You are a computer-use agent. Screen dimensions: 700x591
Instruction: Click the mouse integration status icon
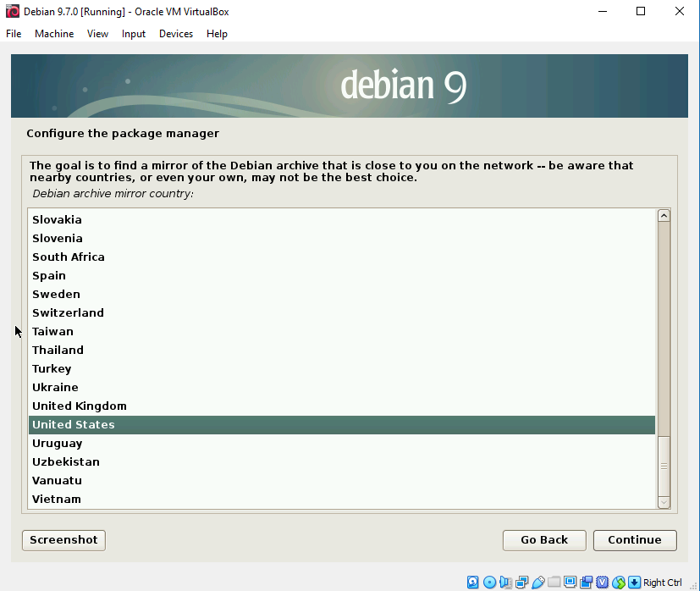pyautogui.click(x=618, y=582)
